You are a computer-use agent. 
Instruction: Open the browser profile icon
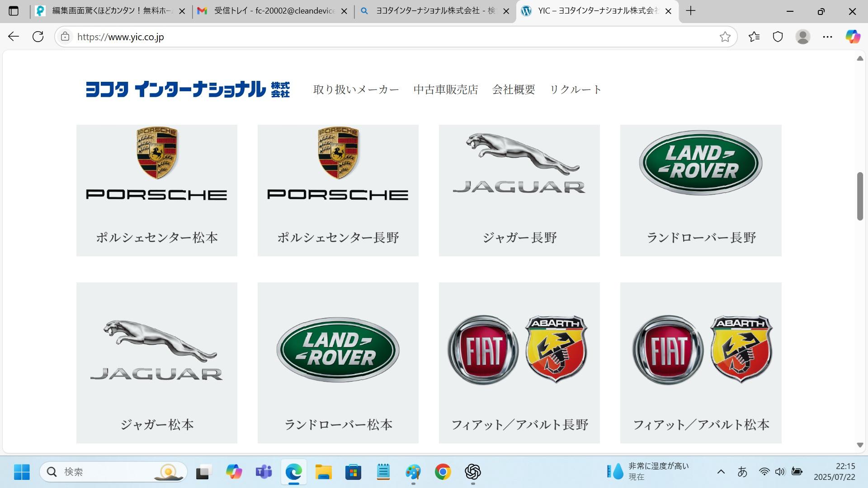click(x=803, y=37)
